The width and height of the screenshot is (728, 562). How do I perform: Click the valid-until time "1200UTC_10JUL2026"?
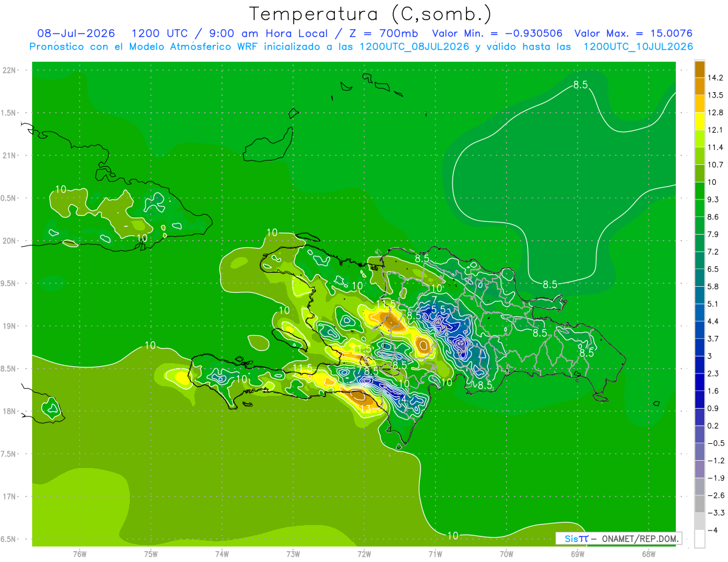point(638,46)
